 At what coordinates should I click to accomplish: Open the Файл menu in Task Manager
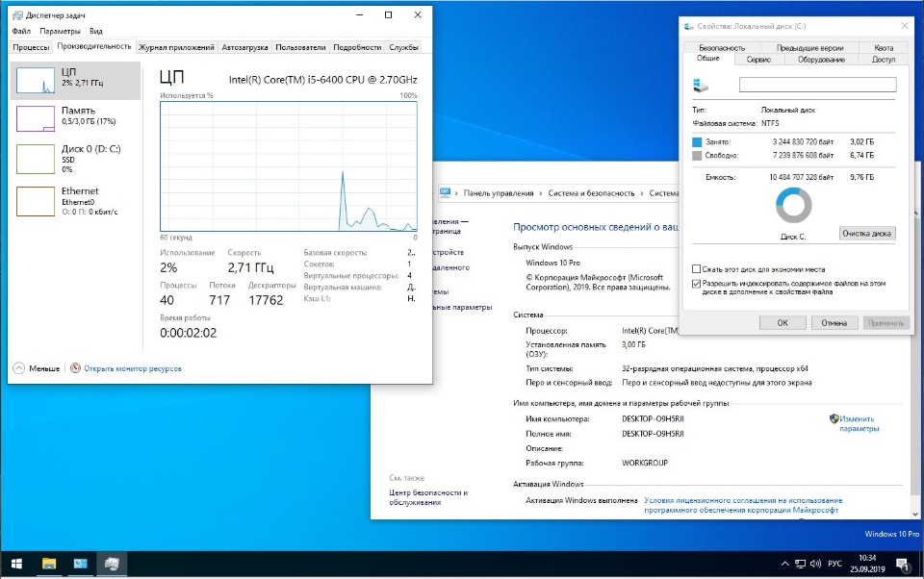[x=21, y=31]
